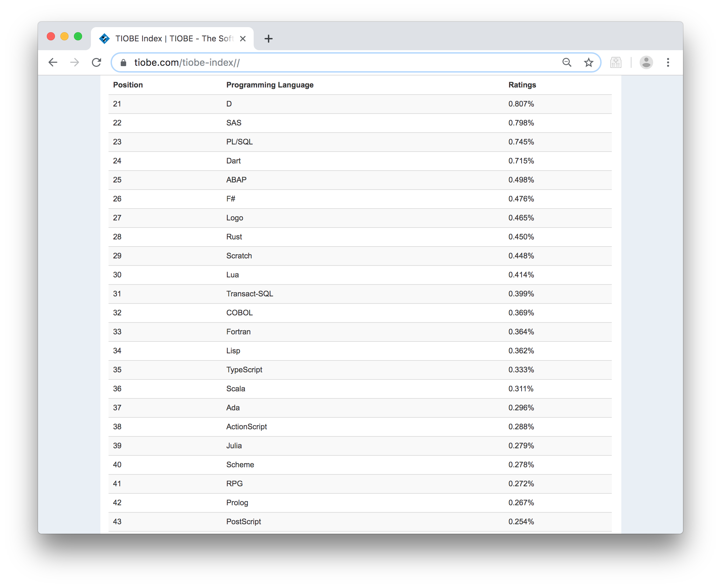The image size is (721, 588).
Task: Click the lock icon in the address bar
Action: tap(123, 63)
